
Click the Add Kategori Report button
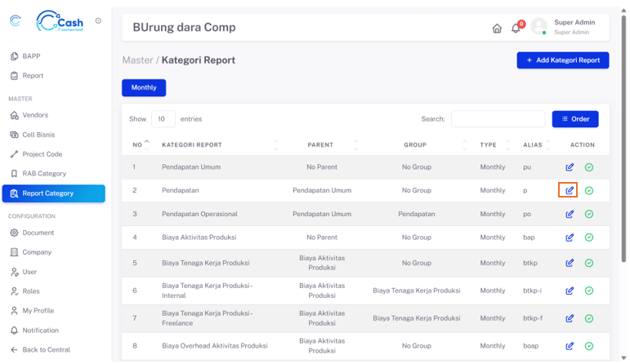[562, 60]
